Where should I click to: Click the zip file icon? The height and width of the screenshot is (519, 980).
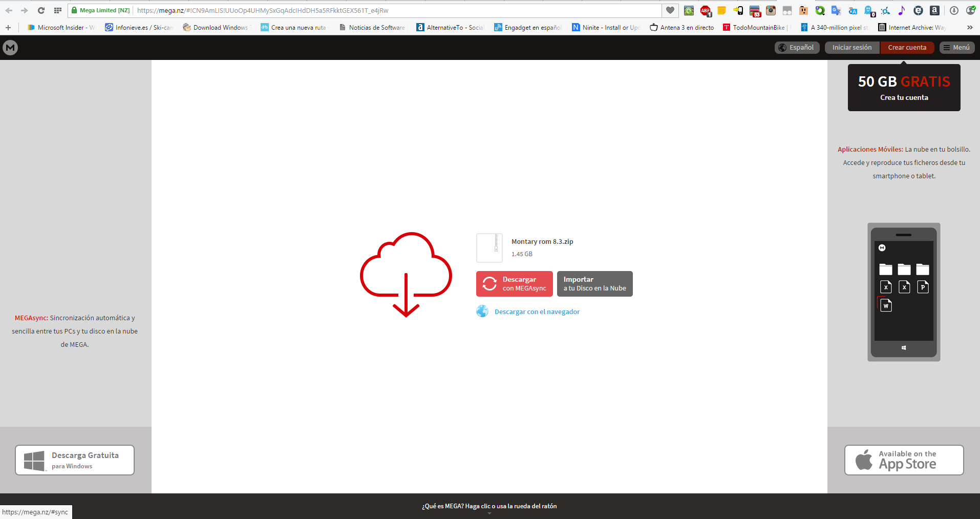click(489, 248)
